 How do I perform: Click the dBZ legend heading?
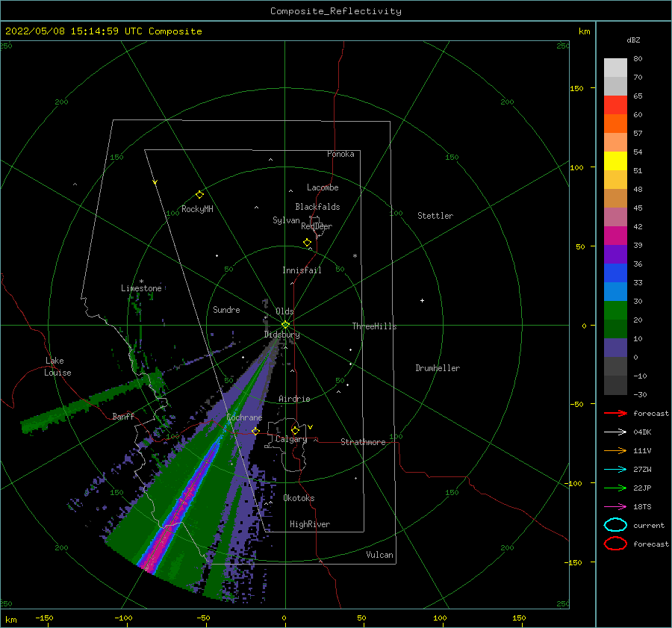pos(633,40)
